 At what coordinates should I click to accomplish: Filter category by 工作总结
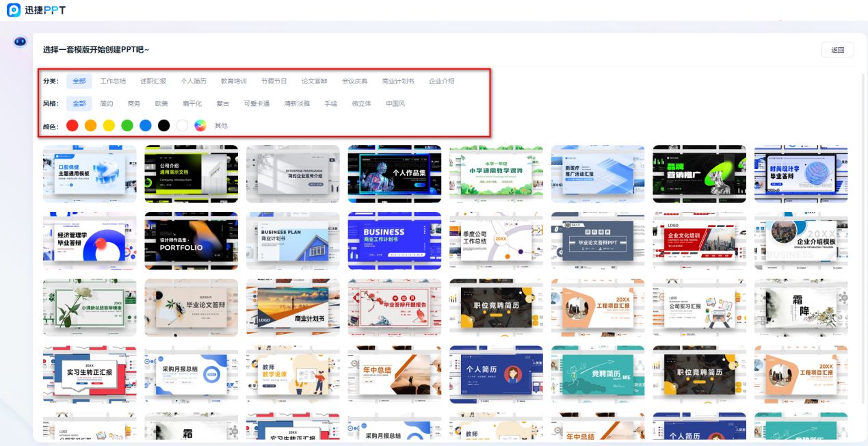point(113,81)
